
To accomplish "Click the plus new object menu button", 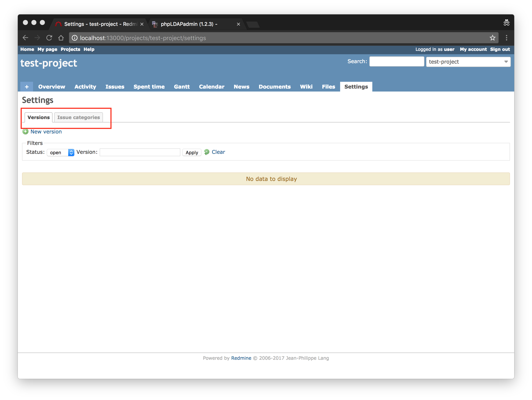I will tap(27, 87).
